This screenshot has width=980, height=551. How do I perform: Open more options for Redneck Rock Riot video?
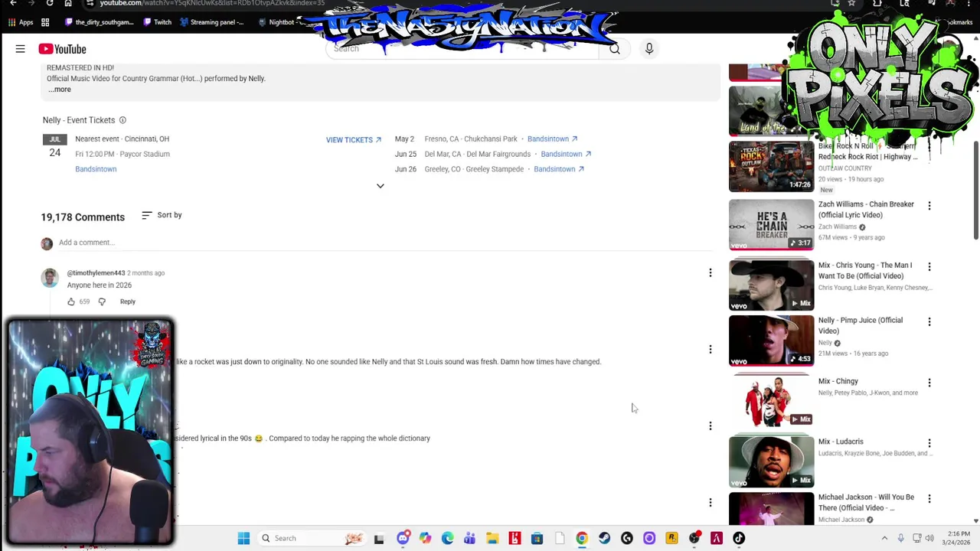click(929, 148)
